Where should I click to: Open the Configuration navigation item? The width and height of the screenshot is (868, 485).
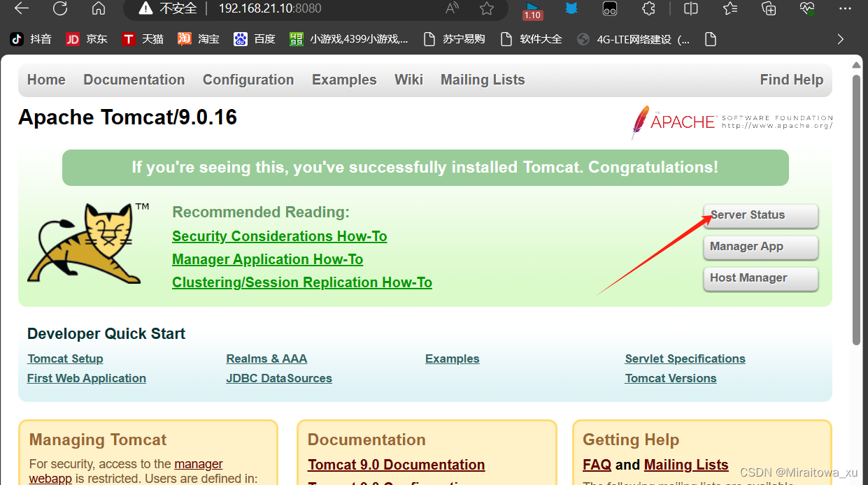[248, 80]
